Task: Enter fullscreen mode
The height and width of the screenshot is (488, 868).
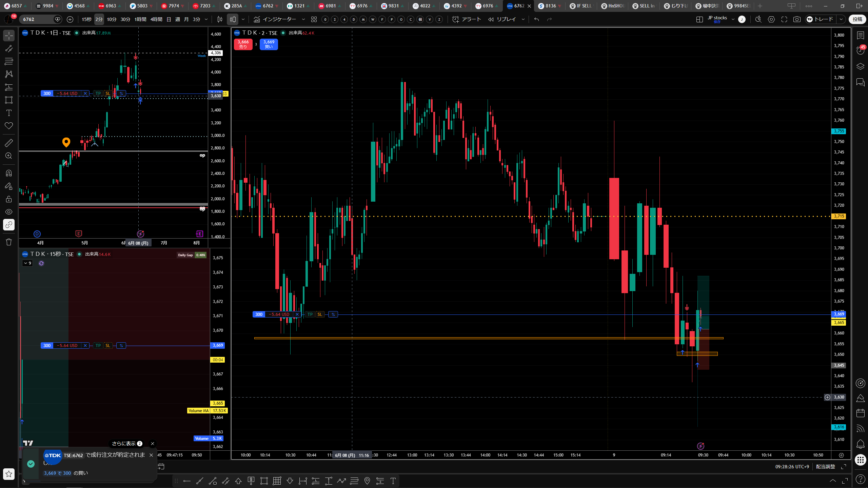Action: pyautogui.click(x=784, y=19)
